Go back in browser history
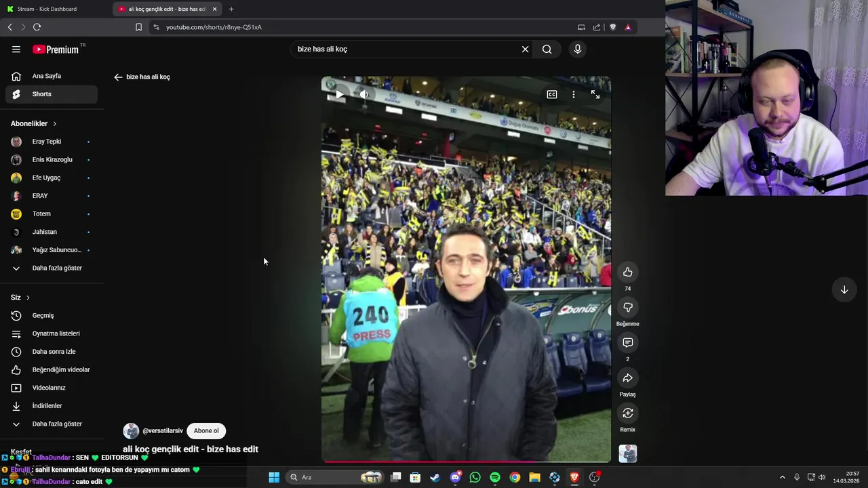Screen dimensions: 868x488 [9, 27]
